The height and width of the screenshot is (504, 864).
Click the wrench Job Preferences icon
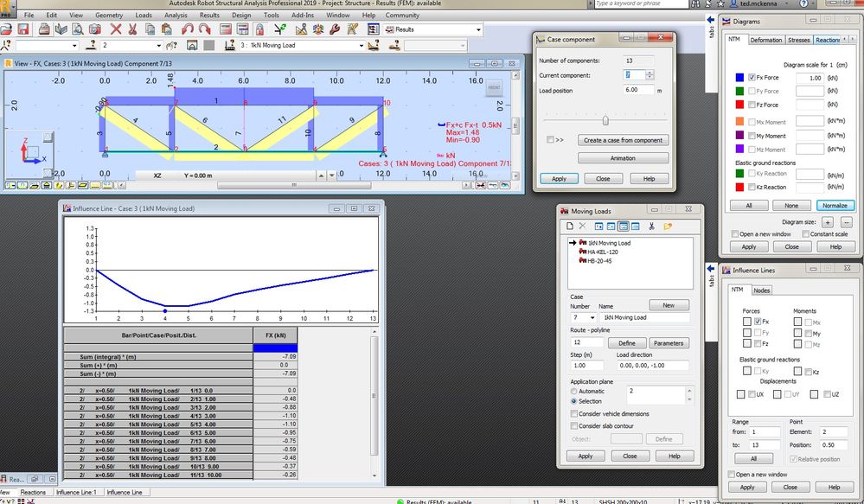[x=335, y=29]
